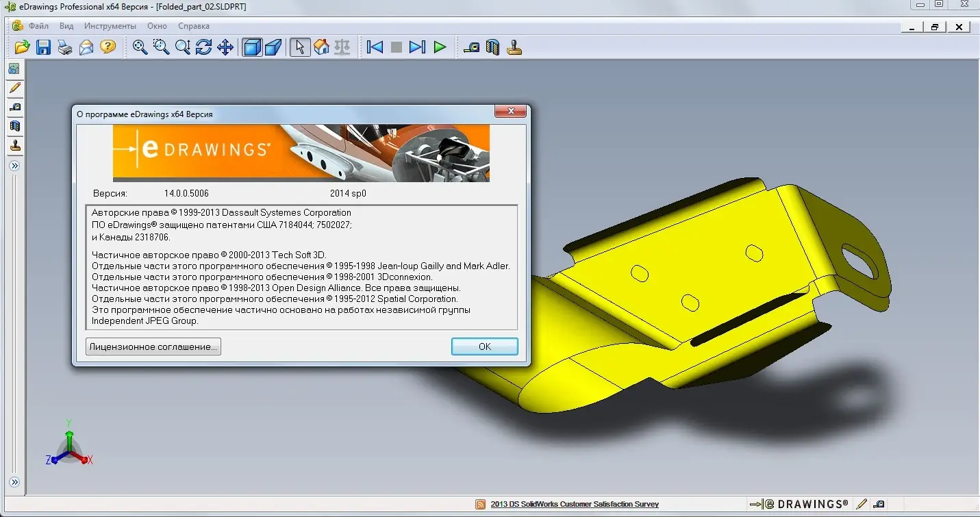Activate the Rotate view tool
This screenshot has height=517, width=980.
click(x=204, y=47)
